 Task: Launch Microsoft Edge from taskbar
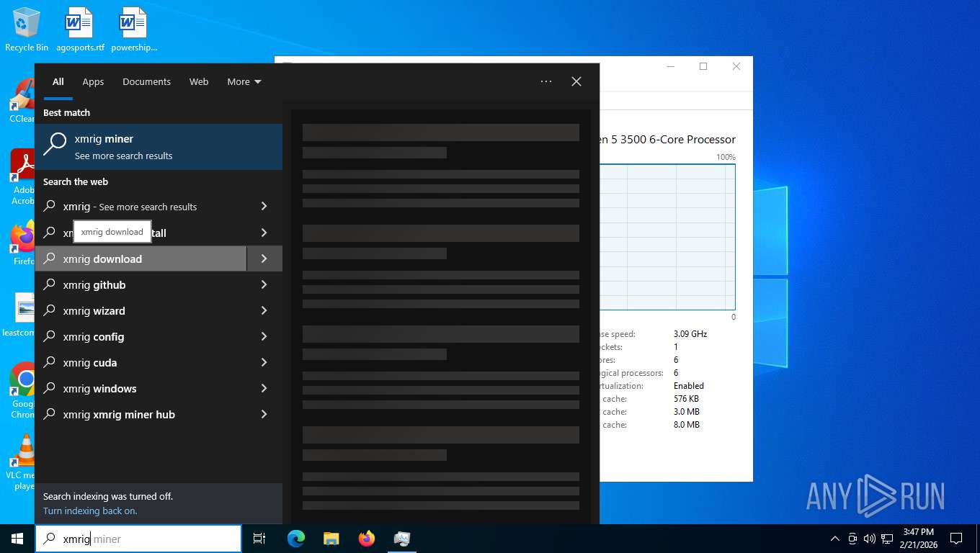[296, 539]
